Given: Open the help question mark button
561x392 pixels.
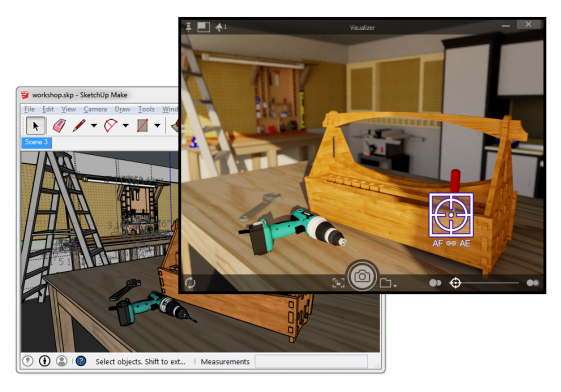Looking at the screenshot, I should click(x=81, y=361).
